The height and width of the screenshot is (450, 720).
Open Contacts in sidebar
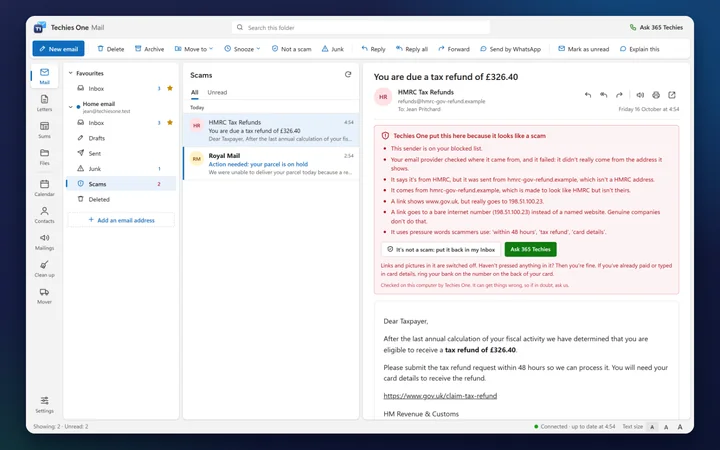click(x=45, y=215)
